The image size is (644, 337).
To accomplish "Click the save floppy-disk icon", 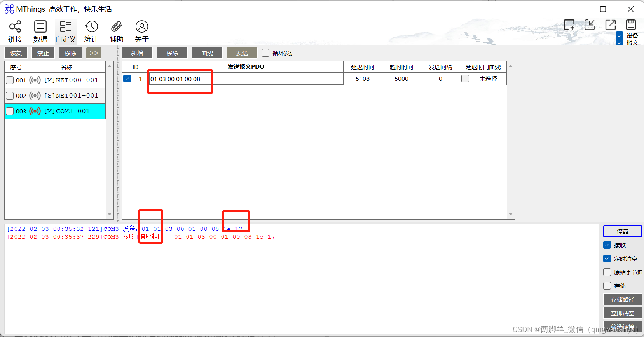I will 631,25.
